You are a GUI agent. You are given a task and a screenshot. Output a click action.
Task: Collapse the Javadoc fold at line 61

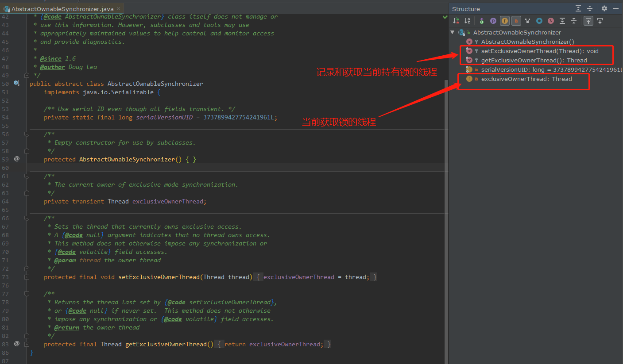pos(27,176)
